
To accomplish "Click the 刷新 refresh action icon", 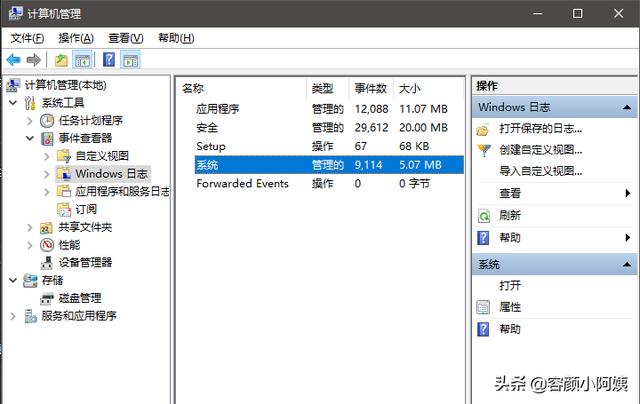I will click(484, 215).
